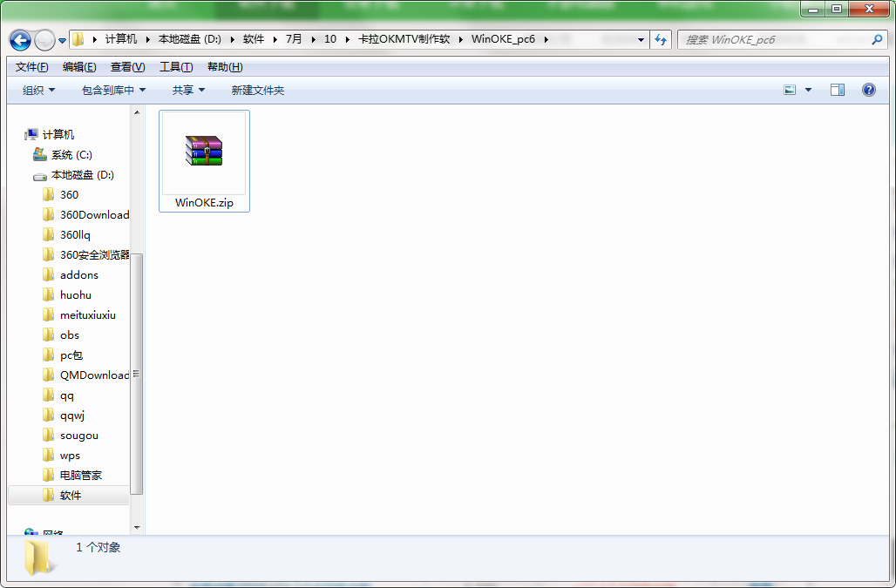
Task: Click the 计算机 computer icon in tree
Action: click(x=31, y=135)
